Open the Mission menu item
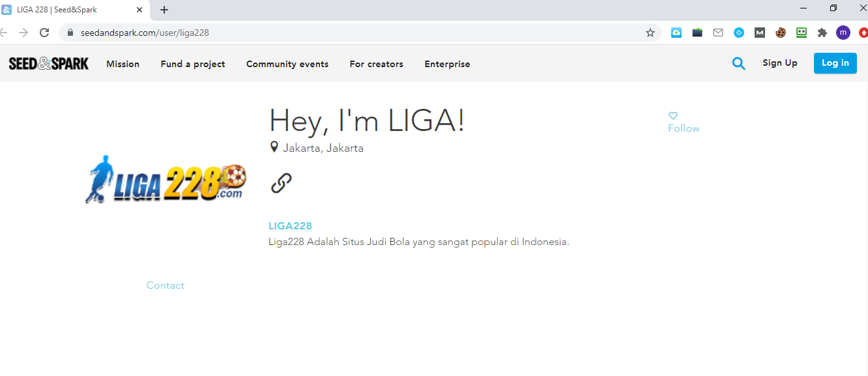The width and height of the screenshot is (868, 376). point(123,64)
